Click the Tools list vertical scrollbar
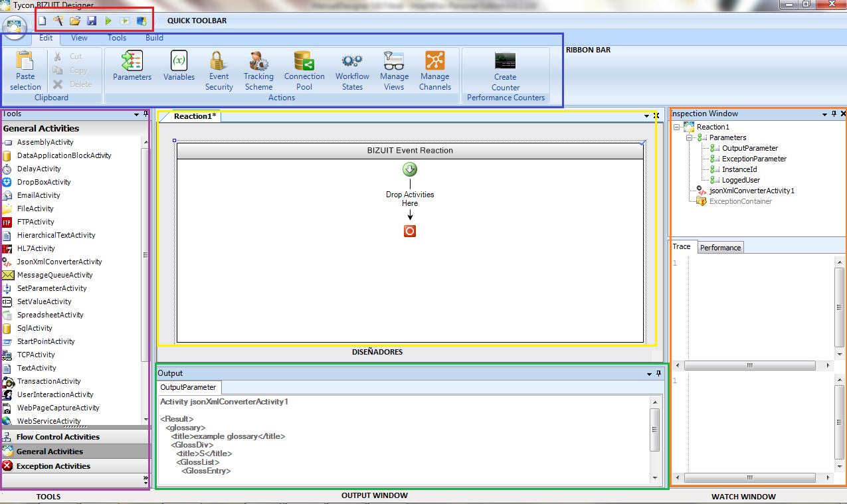 pos(145,254)
